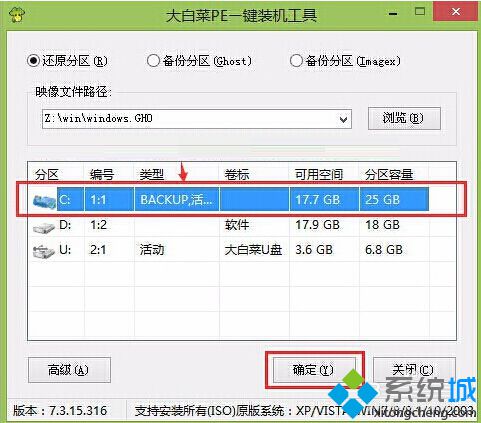Image resolution: width=481 pixels, height=423 pixels.
Task: Click the 17.9 GB free space cell
Action: click(x=317, y=225)
